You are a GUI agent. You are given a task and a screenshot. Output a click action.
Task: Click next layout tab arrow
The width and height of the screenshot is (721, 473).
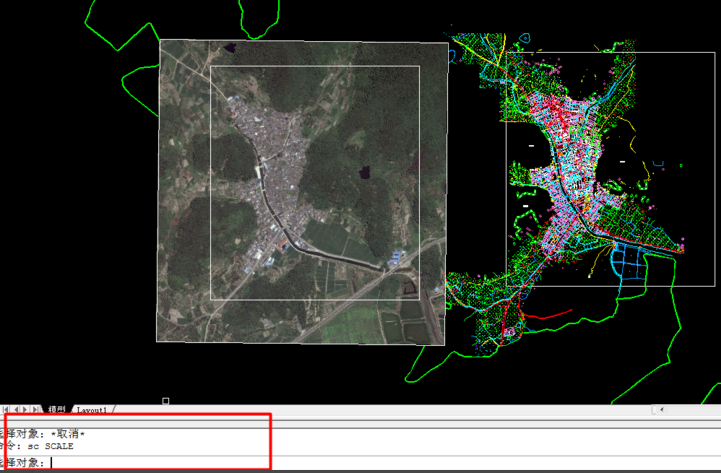coord(27,409)
